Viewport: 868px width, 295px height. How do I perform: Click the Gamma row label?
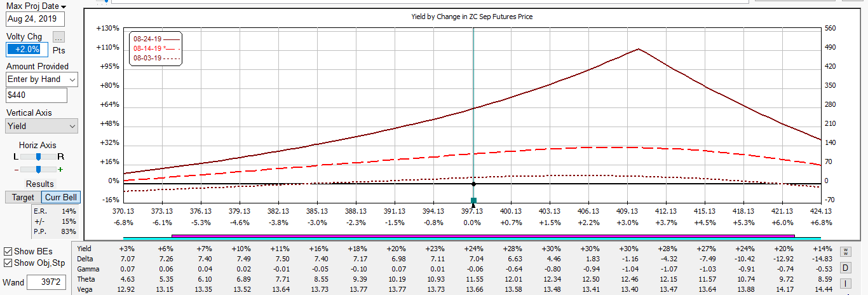(88, 269)
